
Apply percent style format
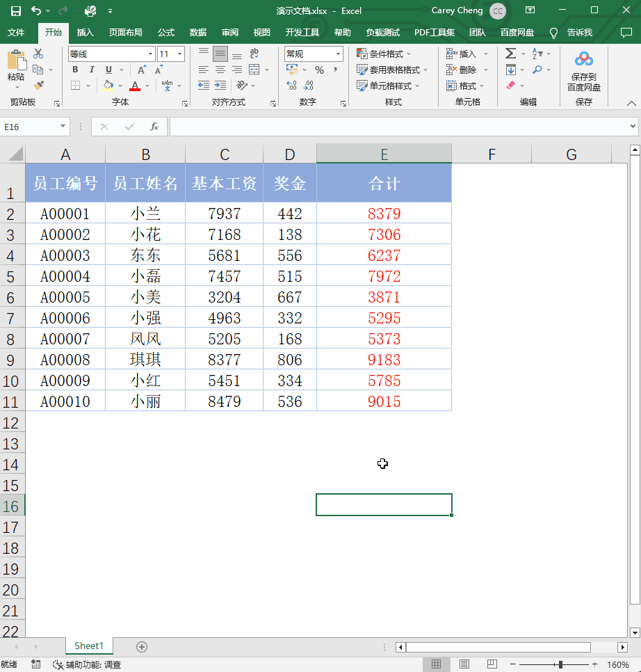point(319,70)
